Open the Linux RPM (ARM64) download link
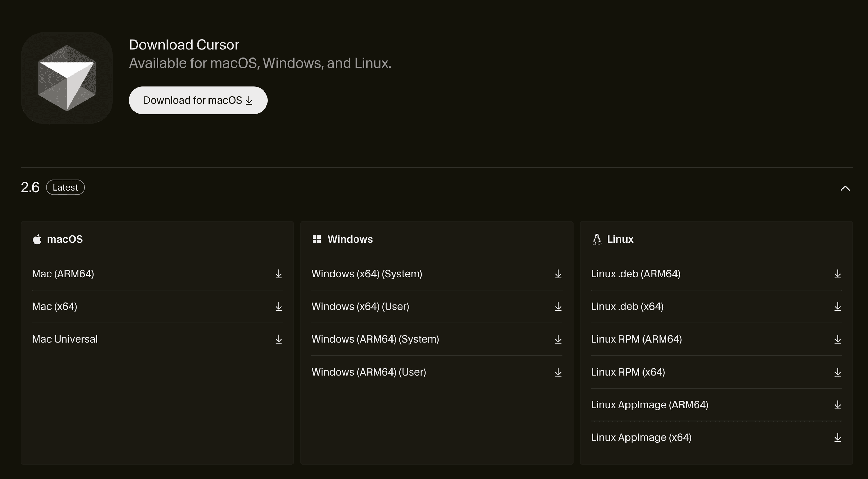 pyautogui.click(x=636, y=339)
